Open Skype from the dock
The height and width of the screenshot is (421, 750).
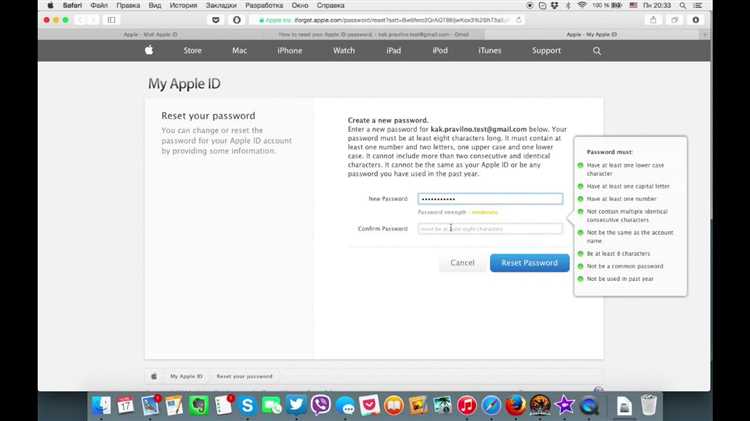[x=247, y=405]
